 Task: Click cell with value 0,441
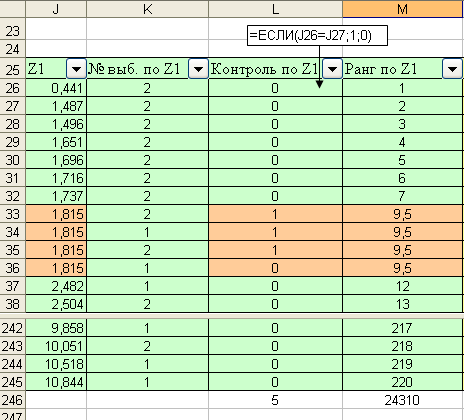56,88
